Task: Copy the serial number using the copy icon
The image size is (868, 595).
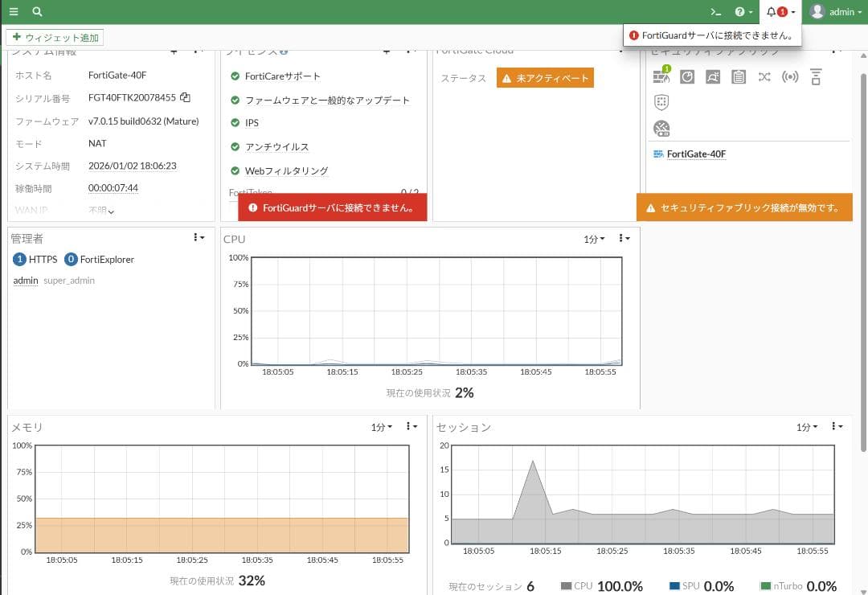Action: pos(185,98)
